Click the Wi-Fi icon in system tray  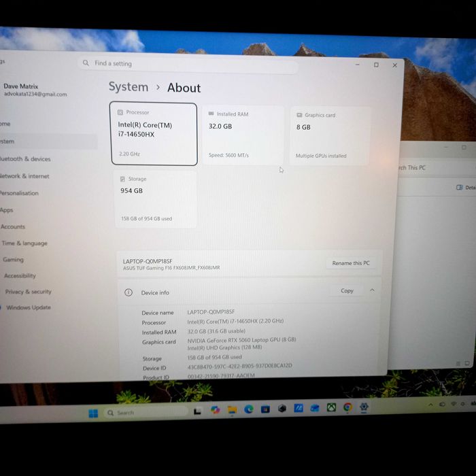click(x=454, y=404)
